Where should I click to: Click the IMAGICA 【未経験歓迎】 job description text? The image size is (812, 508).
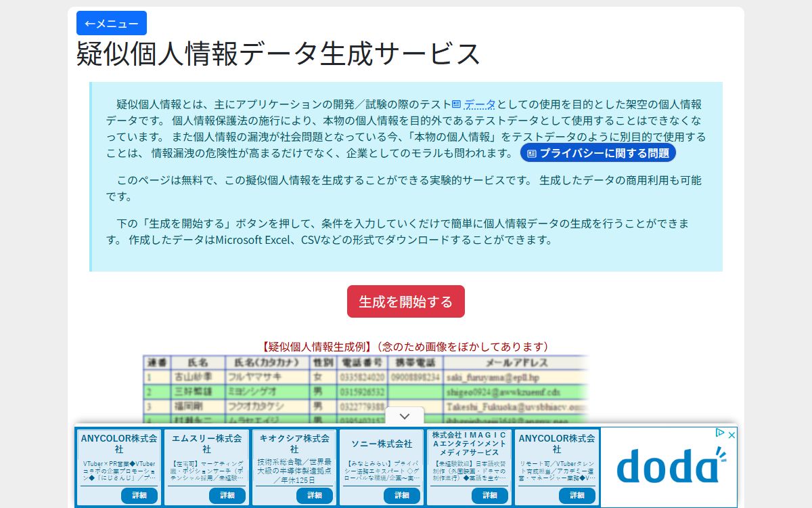click(470, 471)
